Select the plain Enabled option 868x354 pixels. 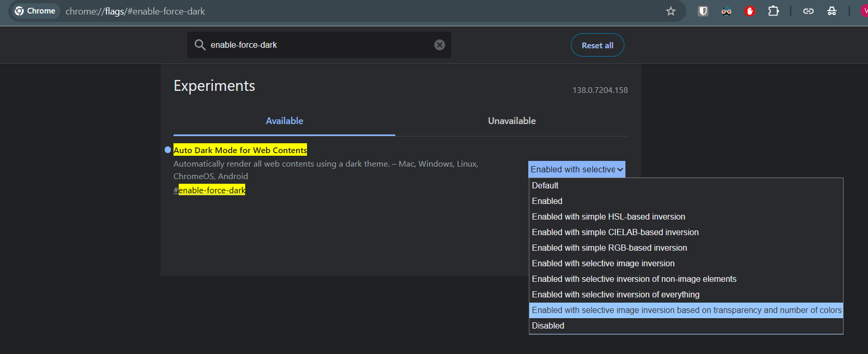click(686, 201)
